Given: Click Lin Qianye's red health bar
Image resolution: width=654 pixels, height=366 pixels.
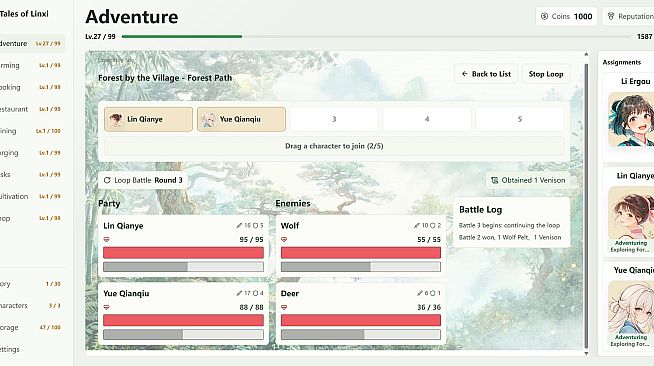Looking at the screenshot, I should coord(184,253).
